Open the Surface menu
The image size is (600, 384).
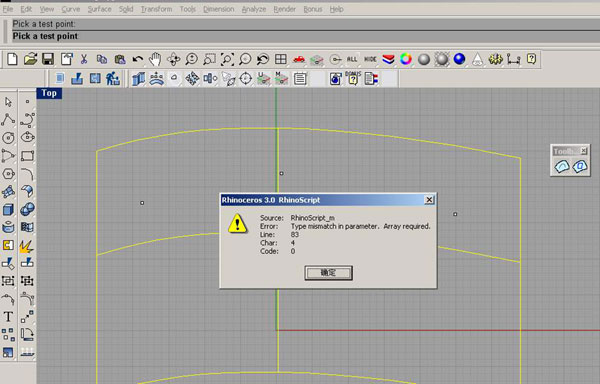click(x=99, y=9)
